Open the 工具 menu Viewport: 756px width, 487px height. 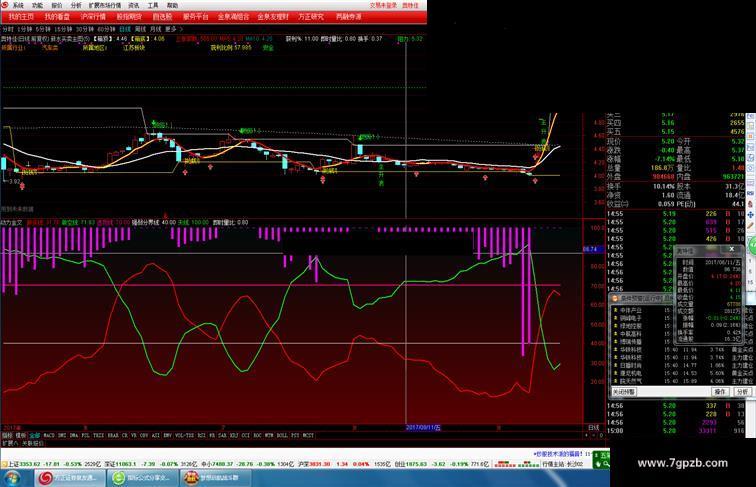click(x=153, y=5)
